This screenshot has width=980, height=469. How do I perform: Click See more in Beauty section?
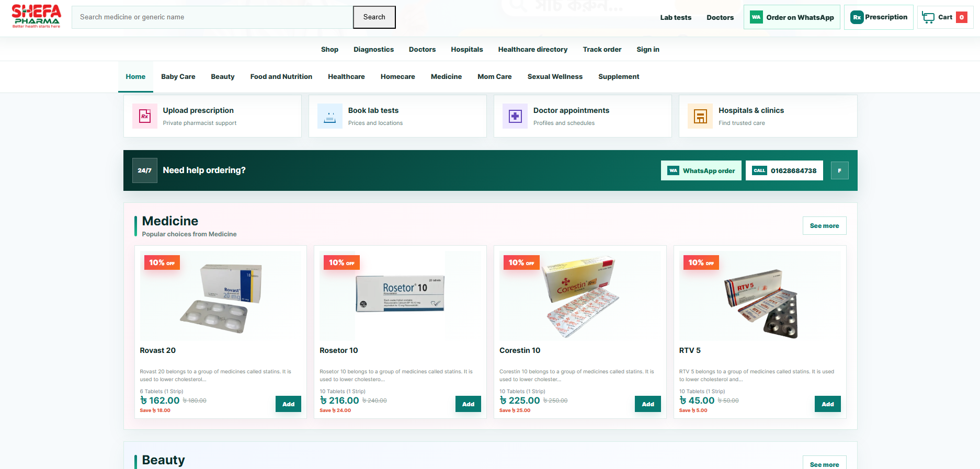point(825,463)
